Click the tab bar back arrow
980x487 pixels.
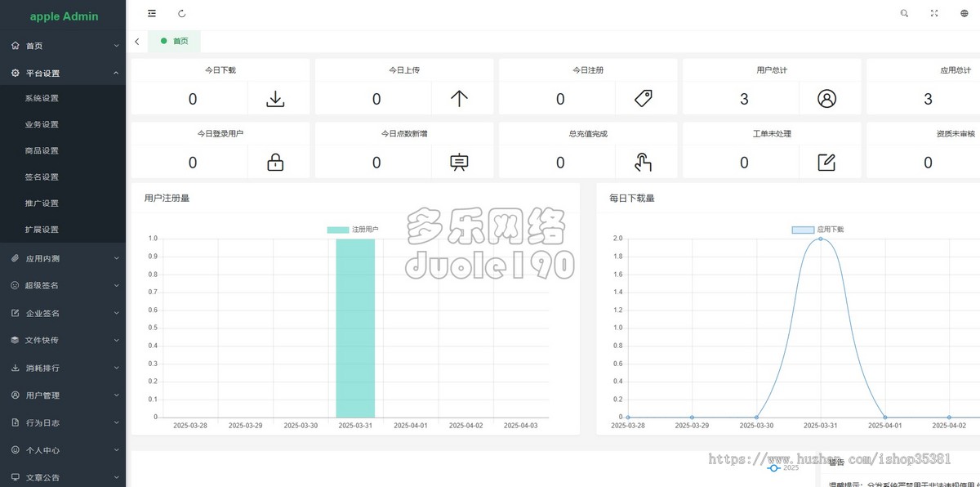(x=136, y=41)
